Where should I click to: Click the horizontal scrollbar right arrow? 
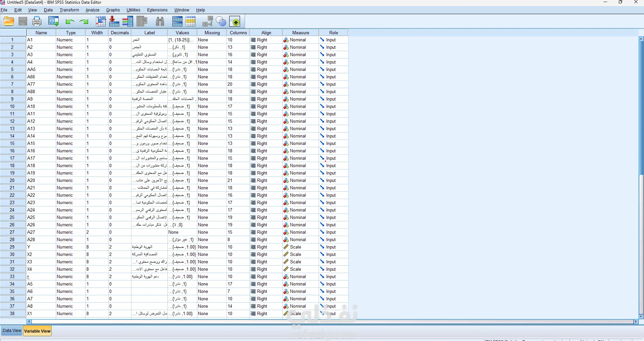click(x=636, y=322)
